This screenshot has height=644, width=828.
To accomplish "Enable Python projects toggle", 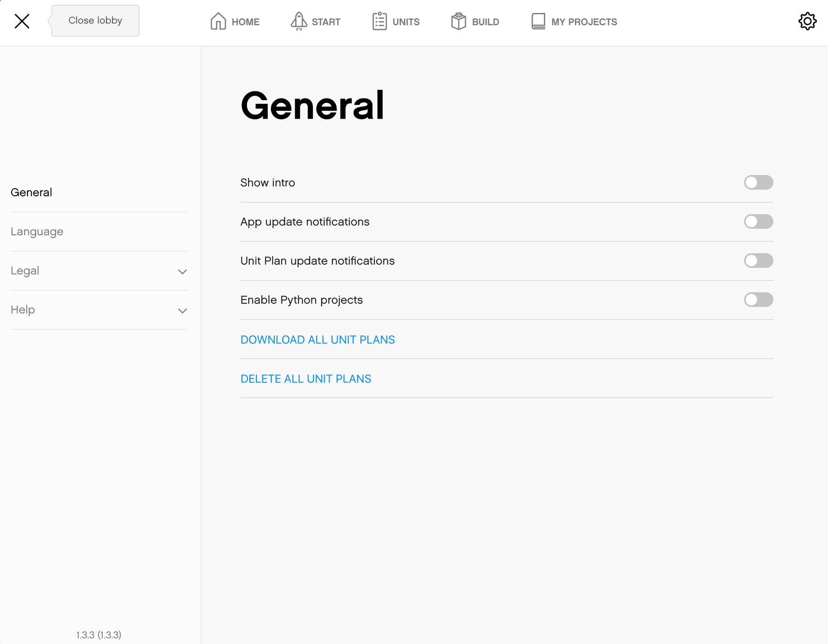I will coord(758,300).
